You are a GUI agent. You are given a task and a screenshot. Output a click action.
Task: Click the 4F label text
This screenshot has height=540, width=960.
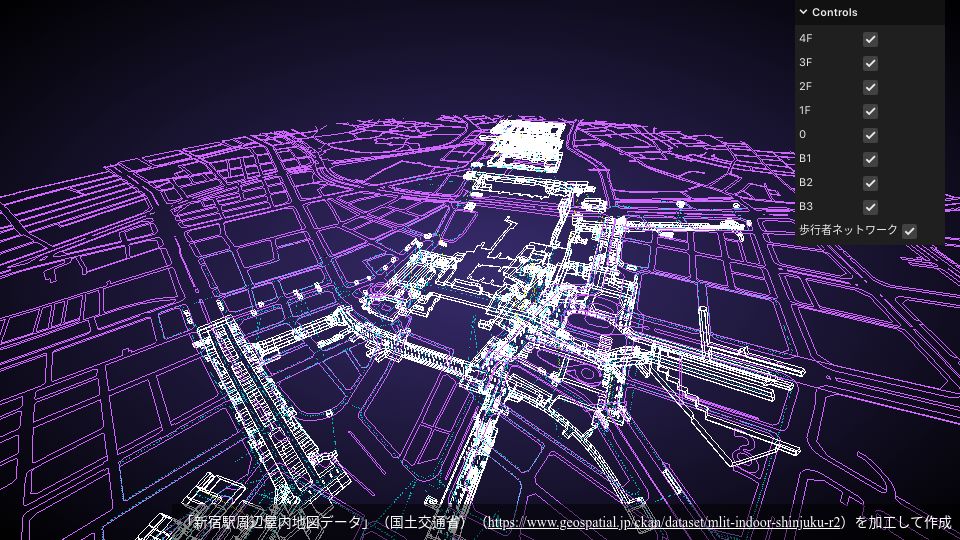(806, 38)
